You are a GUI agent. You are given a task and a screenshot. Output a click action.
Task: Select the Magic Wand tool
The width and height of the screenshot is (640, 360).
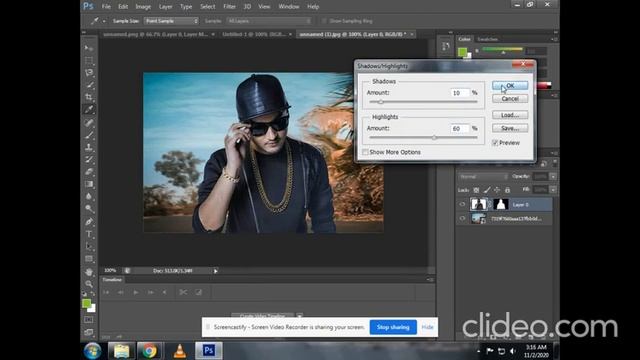[89, 85]
